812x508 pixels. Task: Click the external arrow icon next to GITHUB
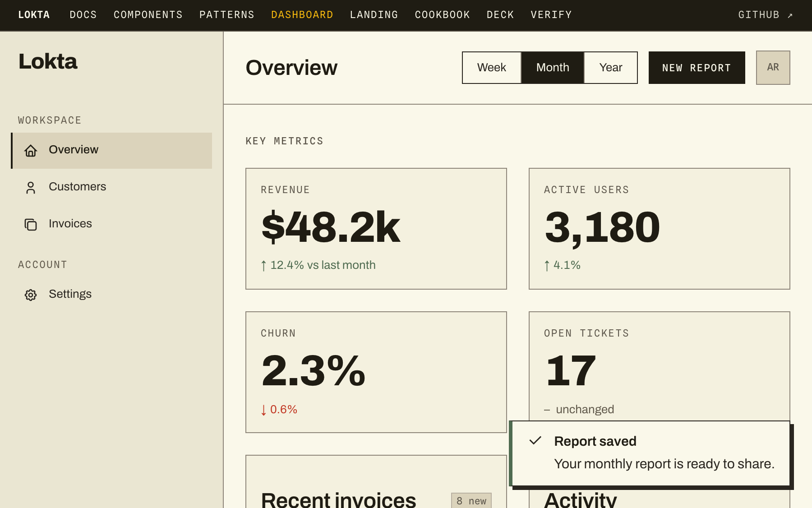click(790, 15)
